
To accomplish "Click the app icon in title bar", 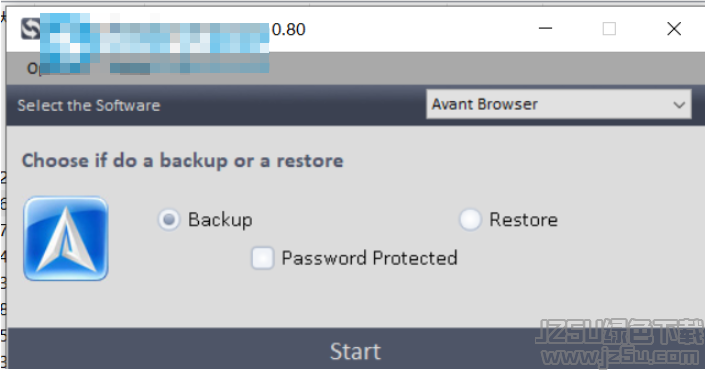I will tap(31, 29).
